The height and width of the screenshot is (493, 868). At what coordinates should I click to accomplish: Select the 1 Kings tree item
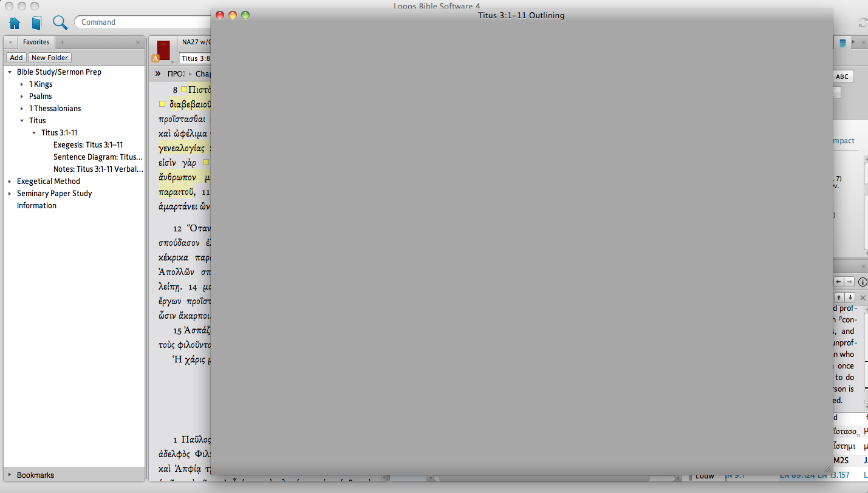[x=41, y=84]
